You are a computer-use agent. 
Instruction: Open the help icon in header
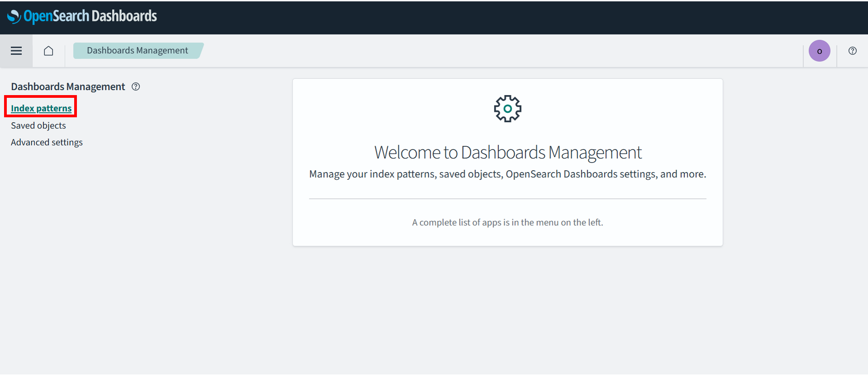tap(852, 51)
